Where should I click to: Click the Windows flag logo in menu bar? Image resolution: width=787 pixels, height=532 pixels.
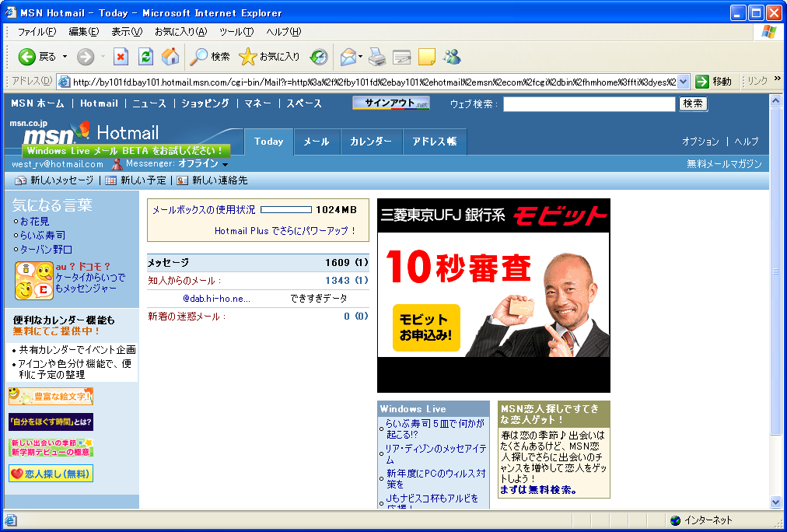(x=768, y=32)
